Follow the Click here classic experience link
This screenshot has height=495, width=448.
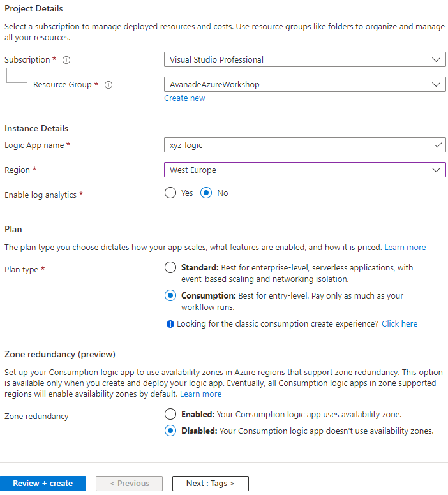(x=399, y=324)
